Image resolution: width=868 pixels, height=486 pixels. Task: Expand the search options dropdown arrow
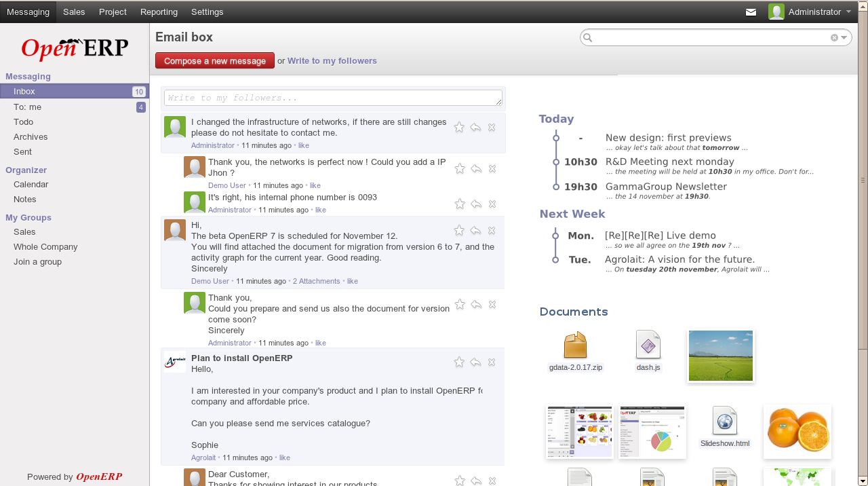[x=844, y=38]
